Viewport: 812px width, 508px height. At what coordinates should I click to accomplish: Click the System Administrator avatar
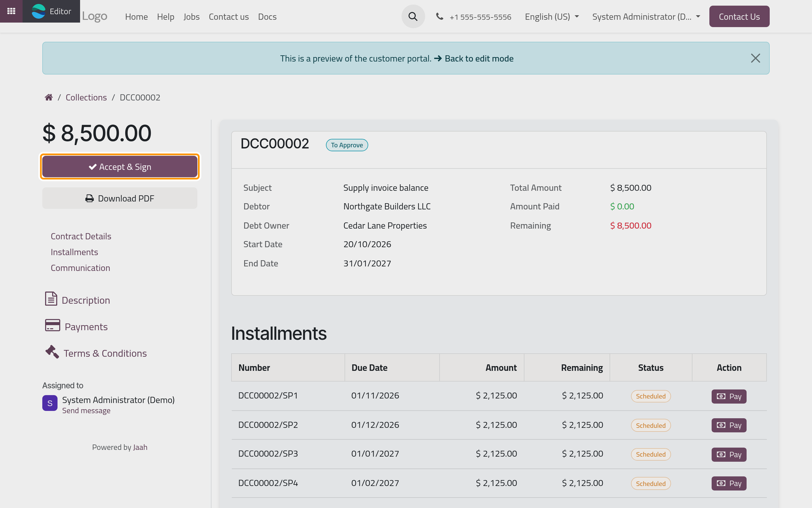pos(50,403)
